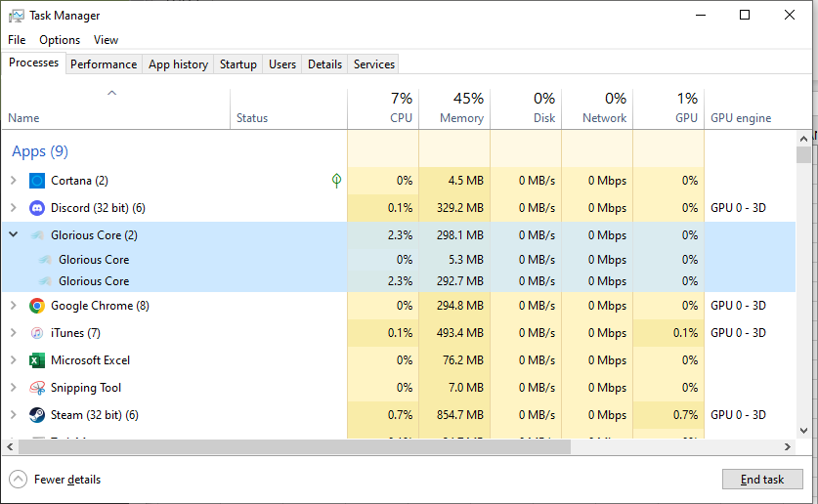The width and height of the screenshot is (818, 504).
Task: Expand the Cortana (2) process group
Action: point(14,181)
